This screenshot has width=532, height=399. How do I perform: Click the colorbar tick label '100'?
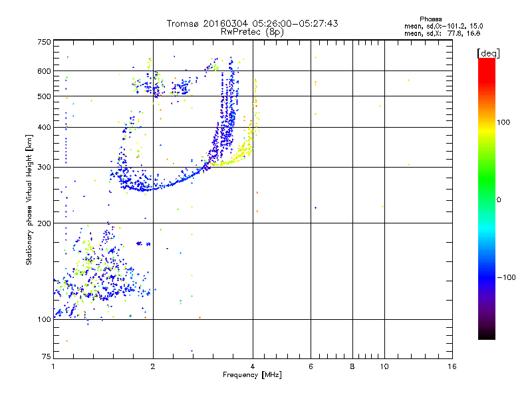click(503, 122)
